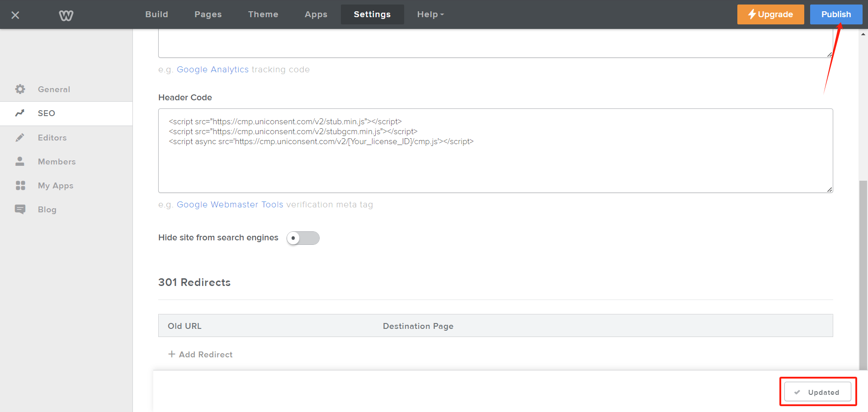Open My Apps settings section
868x412 pixels.
click(66, 185)
